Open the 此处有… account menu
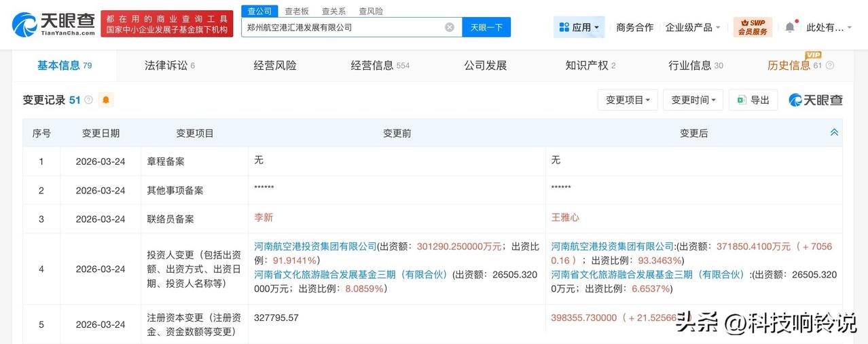868x344 pixels. point(829,27)
